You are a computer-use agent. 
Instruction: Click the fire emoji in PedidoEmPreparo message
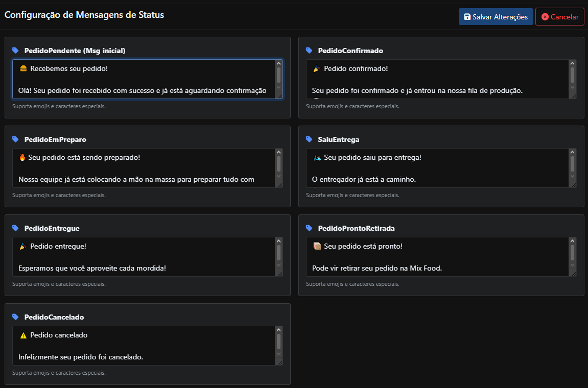click(x=22, y=157)
